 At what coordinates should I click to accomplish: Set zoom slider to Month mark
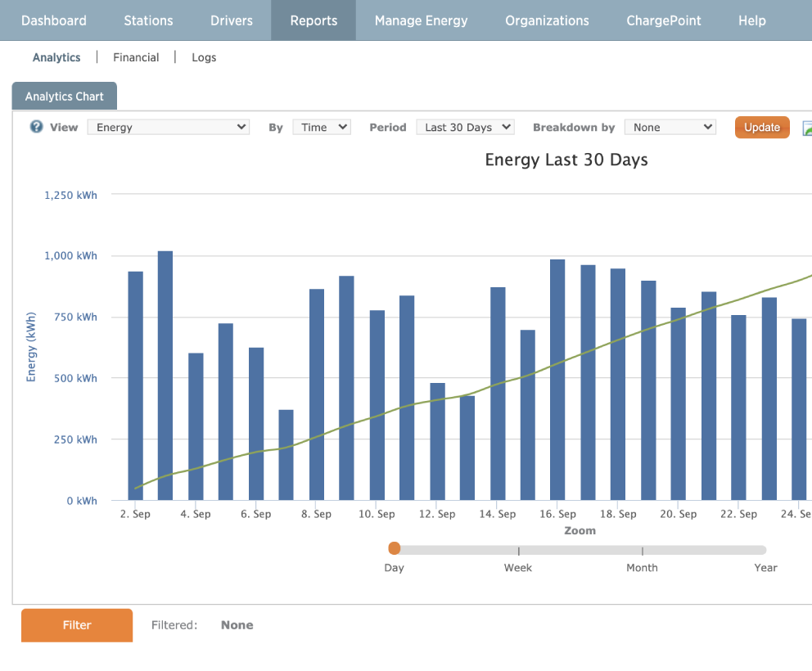(643, 550)
